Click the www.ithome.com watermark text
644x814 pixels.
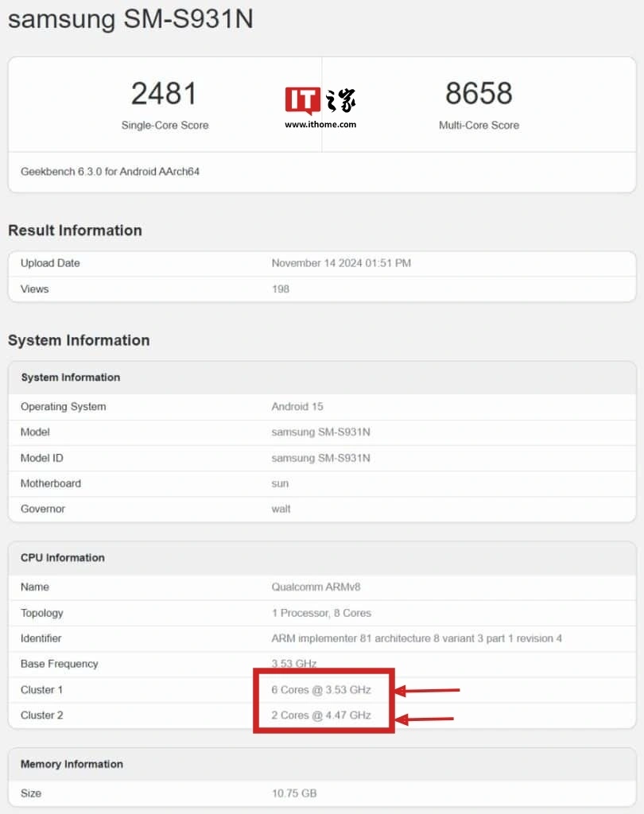point(320,124)
